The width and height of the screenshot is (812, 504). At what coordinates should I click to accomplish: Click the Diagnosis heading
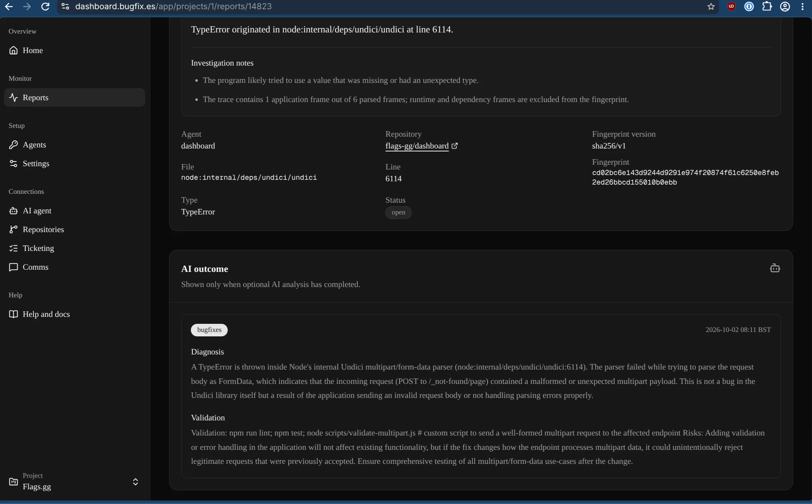click(208, 352)
